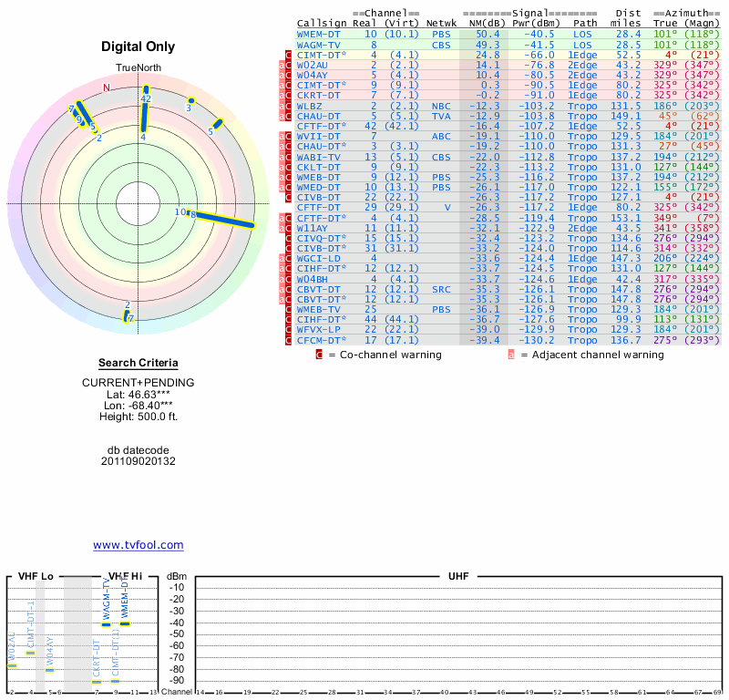Click the channel 3 dot on radar plot
Image resolution: width=729 pixels, height=700 pixels.
point(191,100)
